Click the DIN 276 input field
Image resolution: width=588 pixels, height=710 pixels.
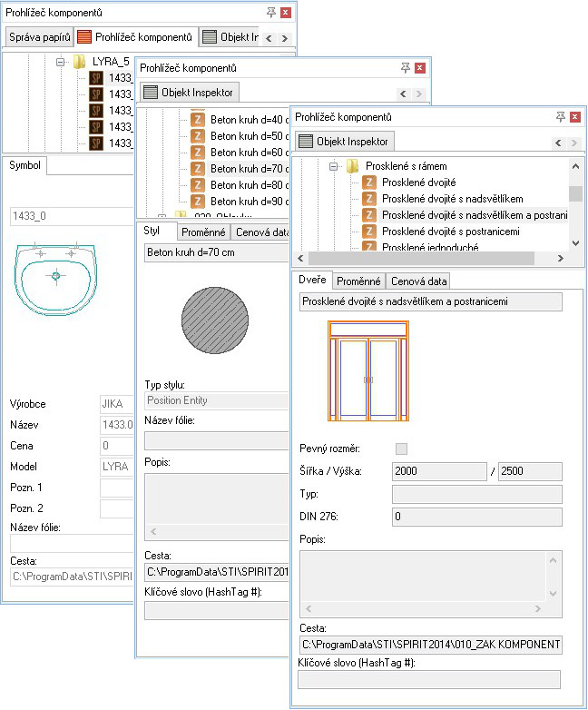(475, 517)
